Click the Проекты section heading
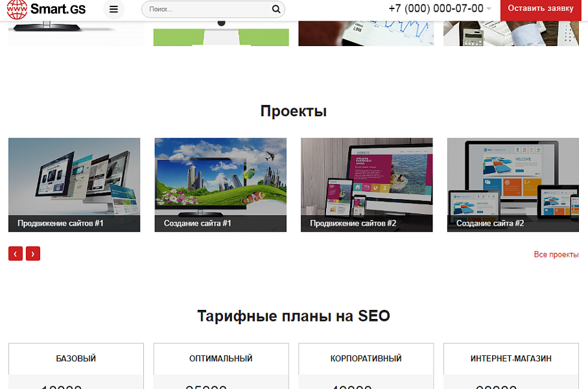Viewport: 588px width, 389px height. (x=294, y=110)
